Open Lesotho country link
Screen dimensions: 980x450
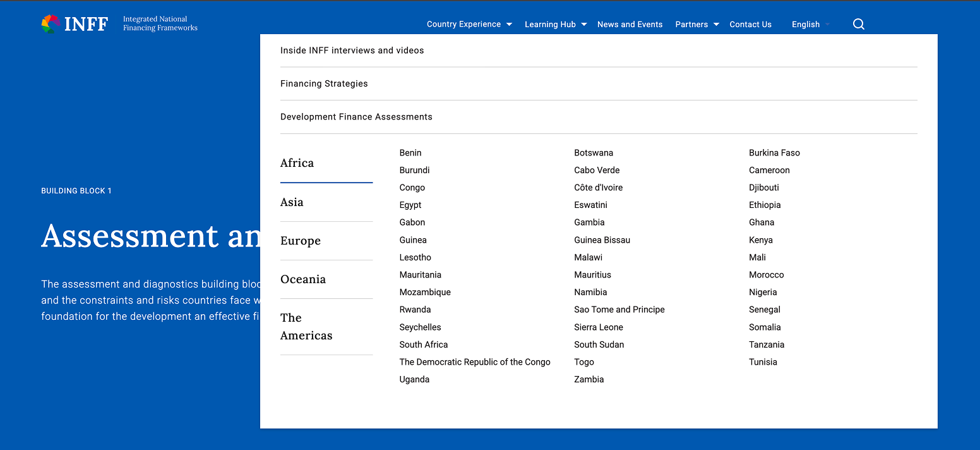click(415, 257)
